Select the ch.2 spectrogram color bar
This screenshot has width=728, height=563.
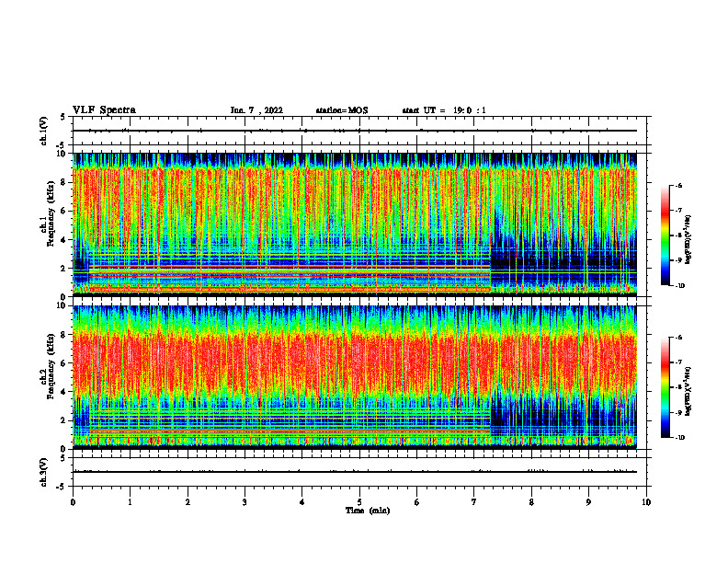coord(665,387)
